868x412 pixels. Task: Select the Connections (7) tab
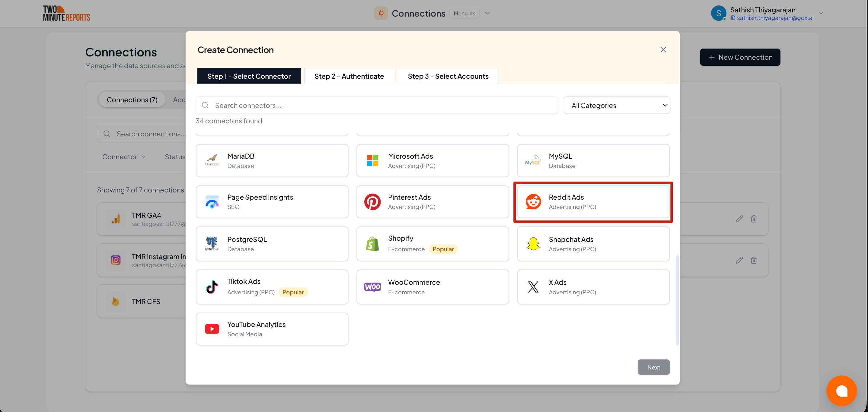[132, 100]
